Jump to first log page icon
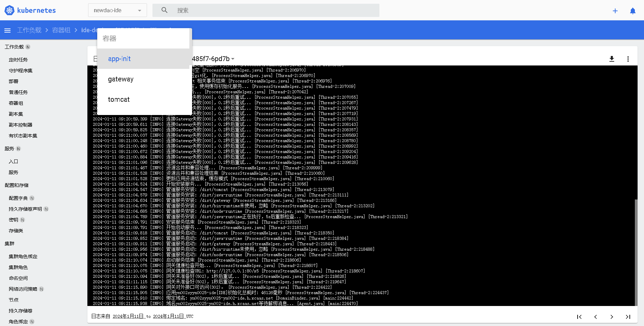Viewport: 644px width, 326px height. pos(579,317)
